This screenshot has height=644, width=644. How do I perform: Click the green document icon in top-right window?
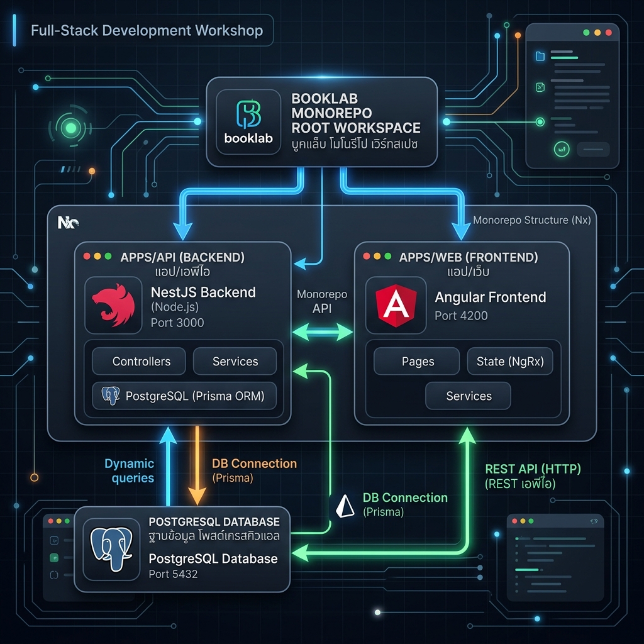(x=540, y=87)
